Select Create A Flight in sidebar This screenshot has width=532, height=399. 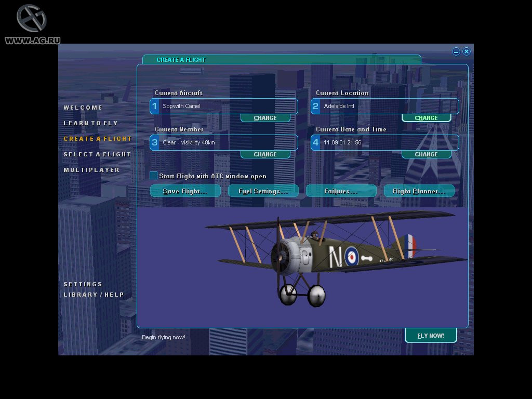point(97,139)
